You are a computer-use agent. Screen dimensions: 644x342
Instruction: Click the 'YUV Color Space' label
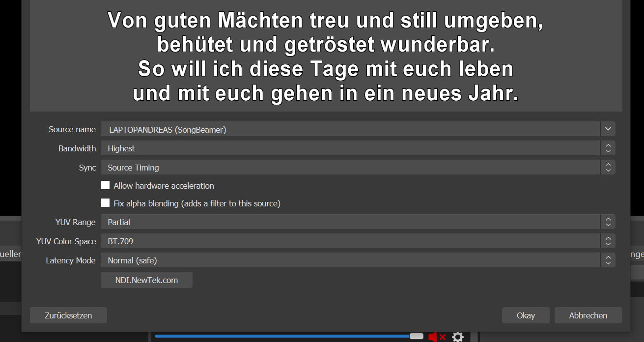pos(66,241)
